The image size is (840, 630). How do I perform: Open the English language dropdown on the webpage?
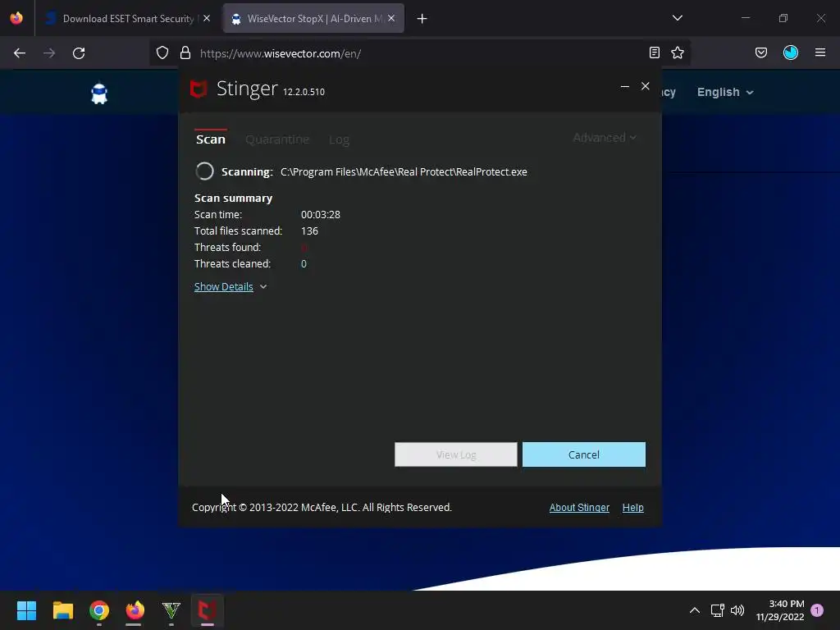click(x=725, y=92)
